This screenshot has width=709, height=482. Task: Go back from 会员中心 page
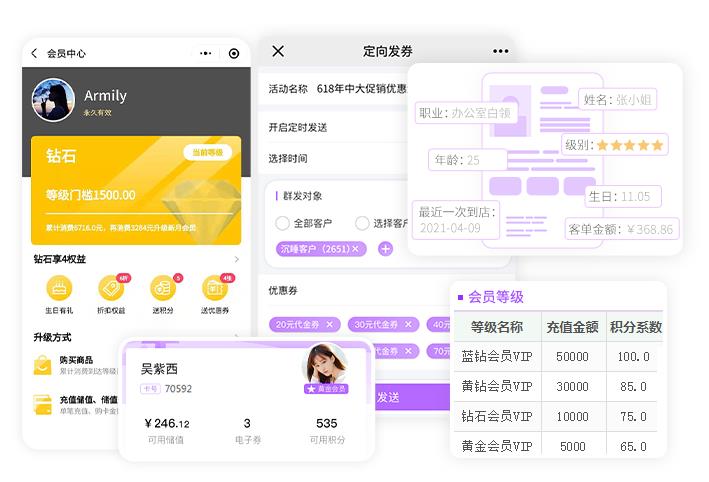pos(34,54)
